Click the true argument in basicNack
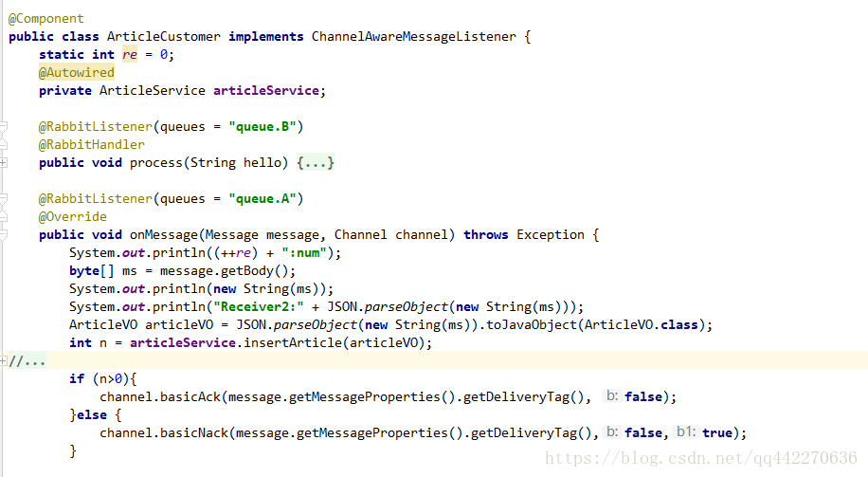 (717, 432)
